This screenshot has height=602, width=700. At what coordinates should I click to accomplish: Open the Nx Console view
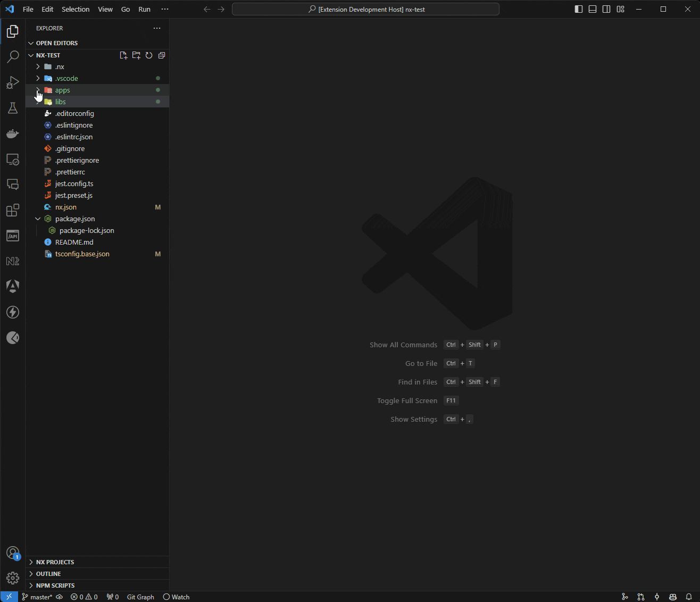tap(13, 261)
